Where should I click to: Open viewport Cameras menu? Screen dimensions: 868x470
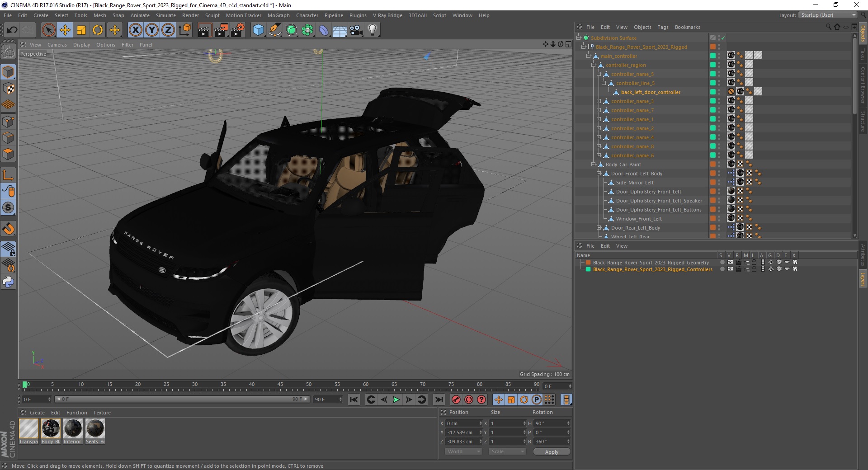(57, 45)
